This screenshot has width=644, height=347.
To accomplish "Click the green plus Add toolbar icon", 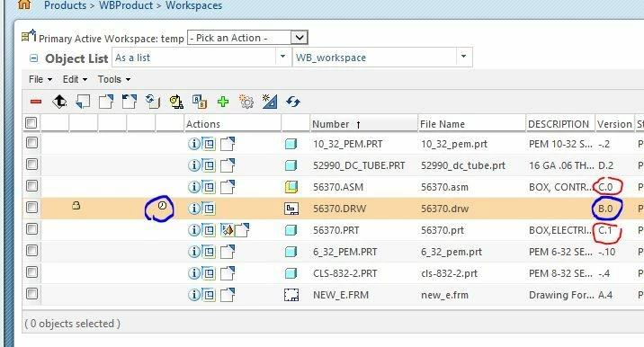I will 223,102.
